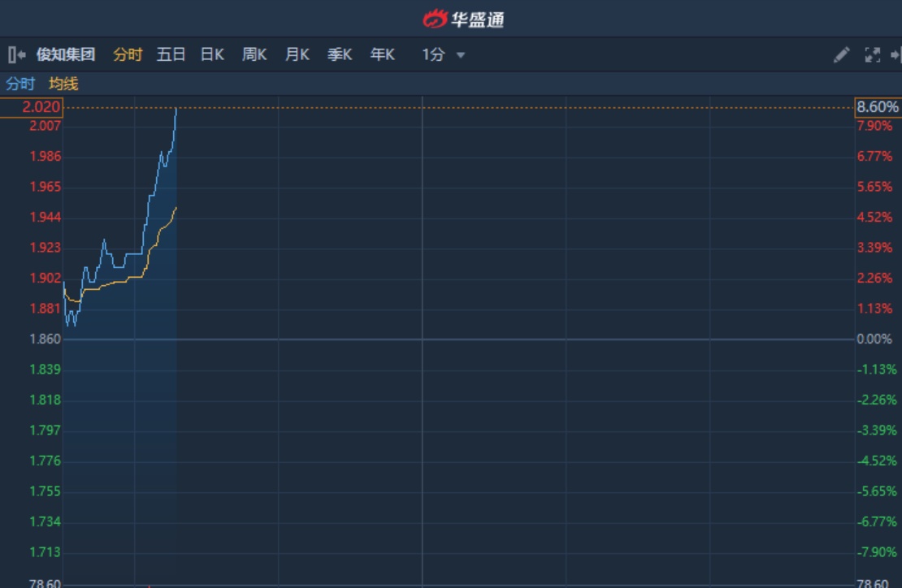Open the pencil drawing tool

coord(842,54)
